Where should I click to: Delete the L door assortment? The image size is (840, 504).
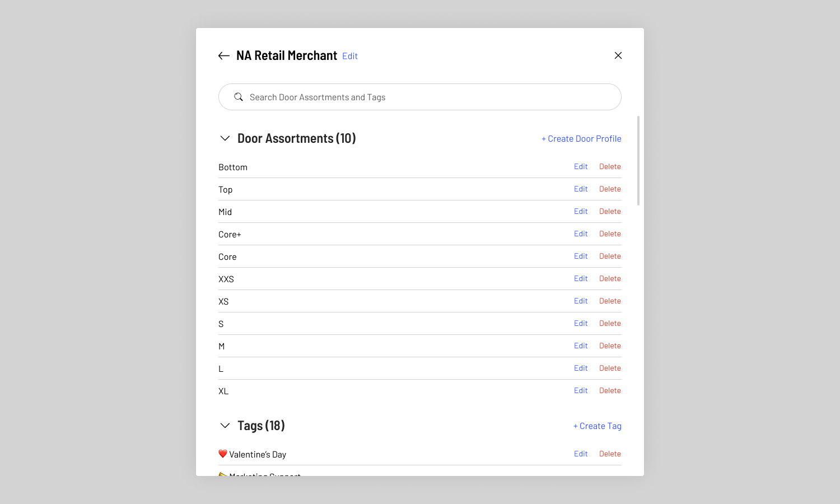pos(610,368)
